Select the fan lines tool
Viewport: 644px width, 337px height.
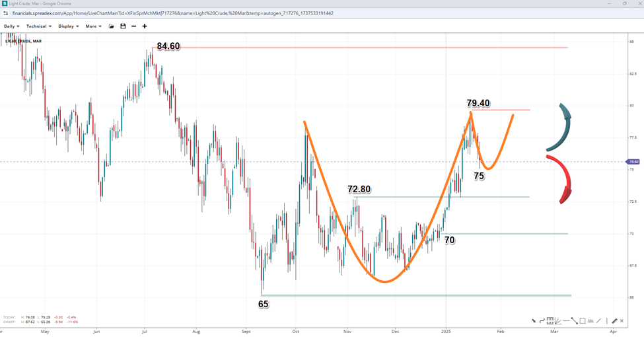coord(558,320)
